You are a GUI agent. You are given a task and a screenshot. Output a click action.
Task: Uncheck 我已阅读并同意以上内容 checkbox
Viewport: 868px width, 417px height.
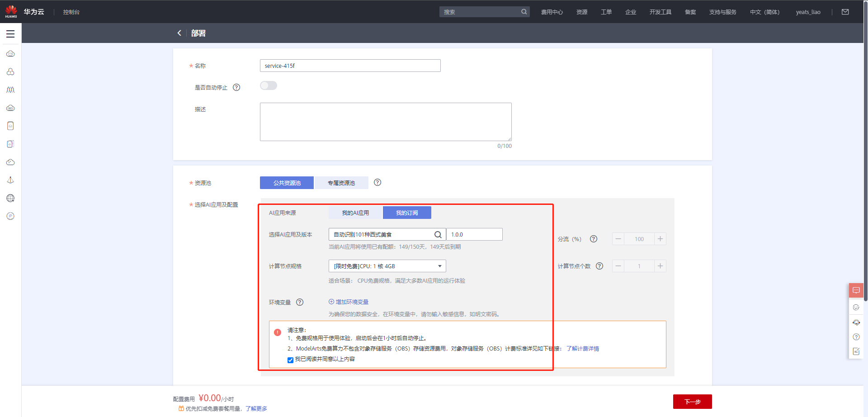290,360
